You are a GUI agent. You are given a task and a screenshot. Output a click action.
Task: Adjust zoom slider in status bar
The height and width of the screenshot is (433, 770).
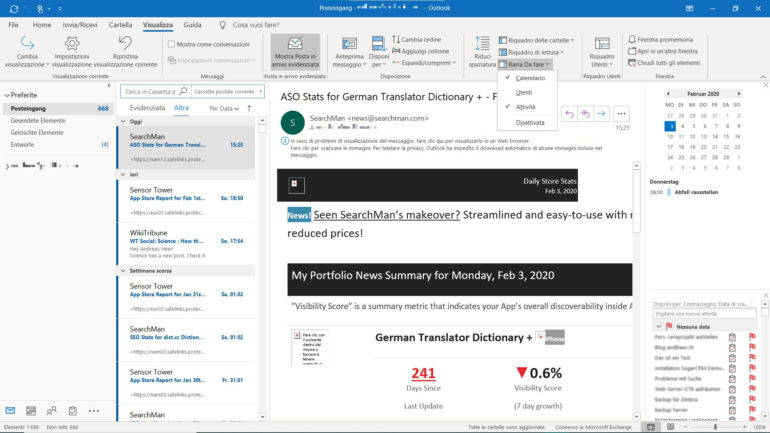715,427
